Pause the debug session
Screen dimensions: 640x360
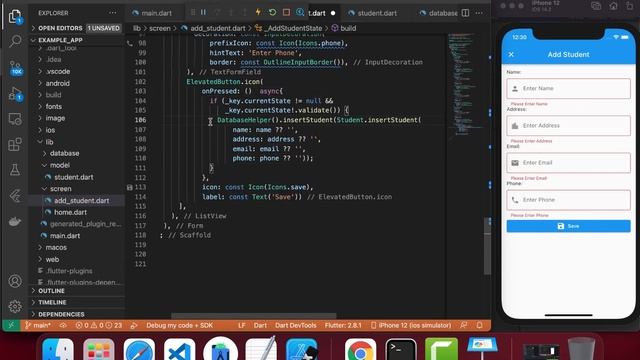point(203,13)
